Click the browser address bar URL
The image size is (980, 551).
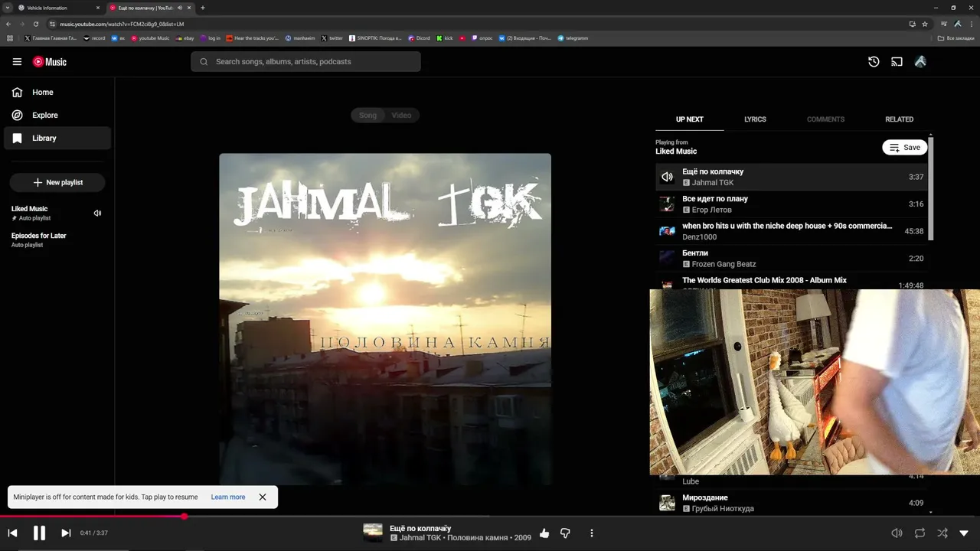[122, 24]
